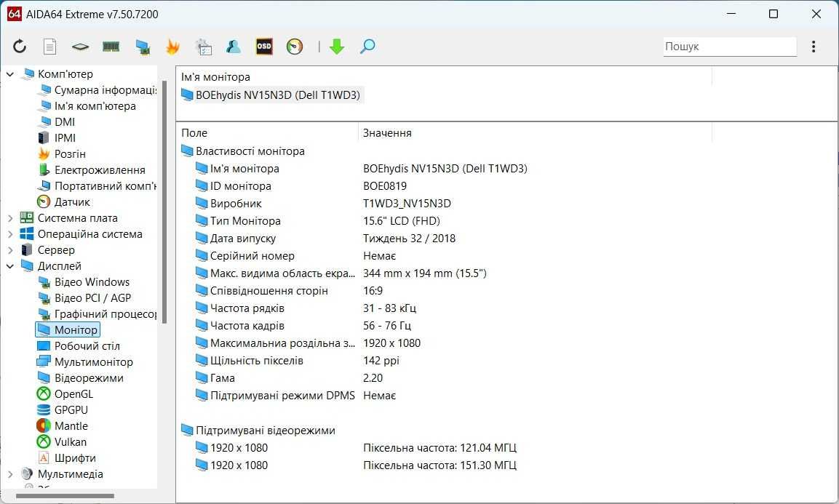Select Розгін in the sidebar
The image size is (839, 504).
pyautogui.click(x=62, y=154)
